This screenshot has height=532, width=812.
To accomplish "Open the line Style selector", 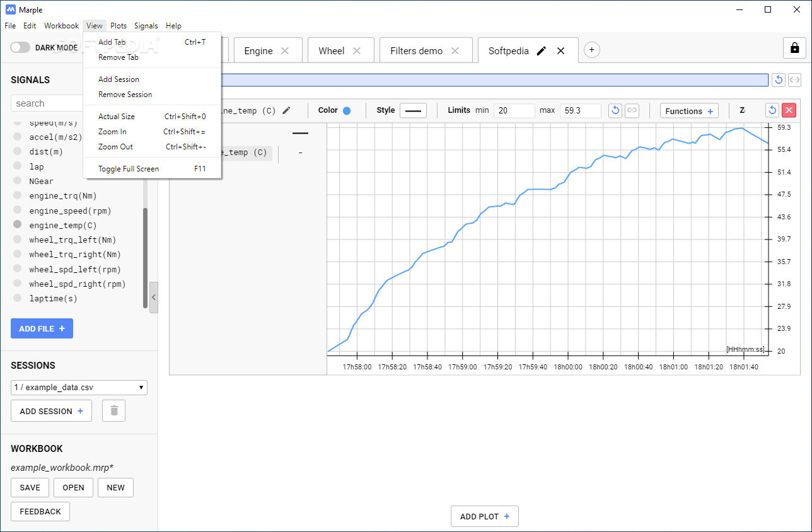I will pyautogui.click(x=414, y=110).
